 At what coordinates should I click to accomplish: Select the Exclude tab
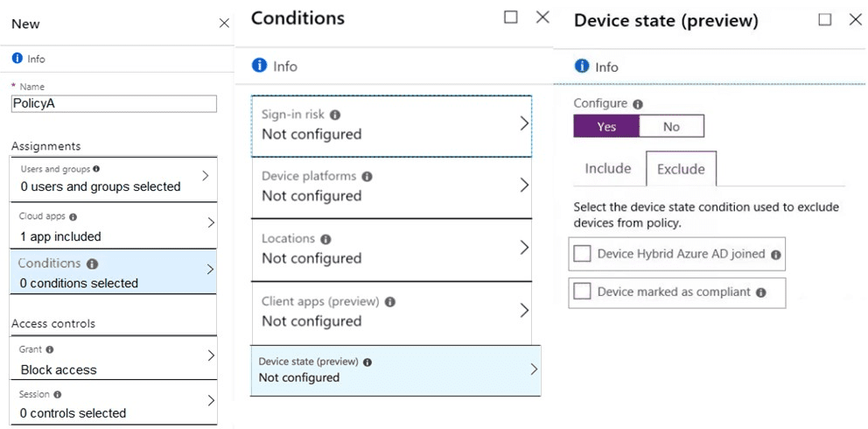(x=681, y=169)
